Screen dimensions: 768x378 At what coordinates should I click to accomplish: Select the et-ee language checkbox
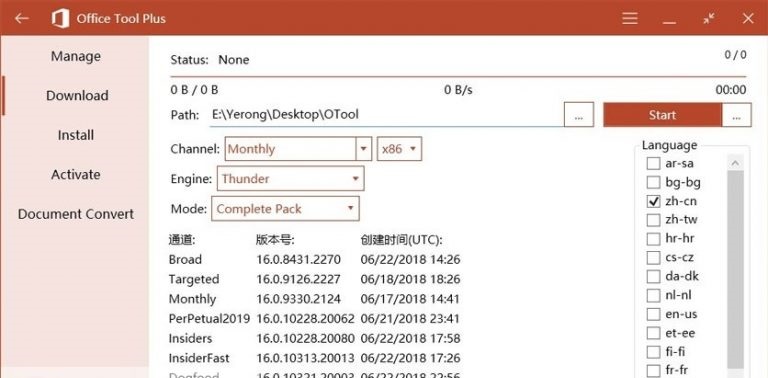coord(653,333)
